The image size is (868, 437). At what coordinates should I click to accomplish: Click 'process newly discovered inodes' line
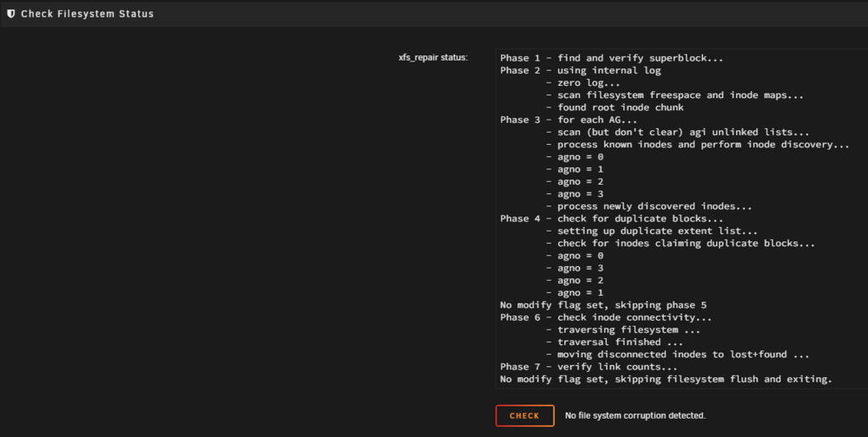click(x=648, y=206)
